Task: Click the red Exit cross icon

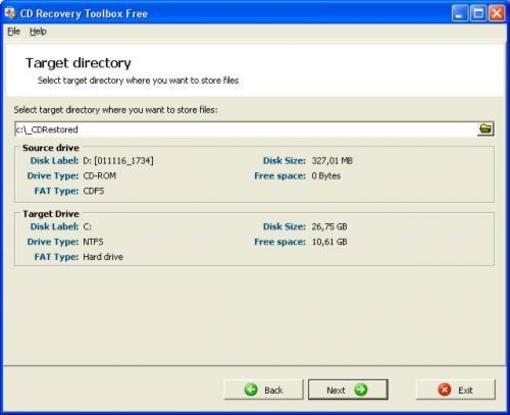Action: tap(444, 390)
